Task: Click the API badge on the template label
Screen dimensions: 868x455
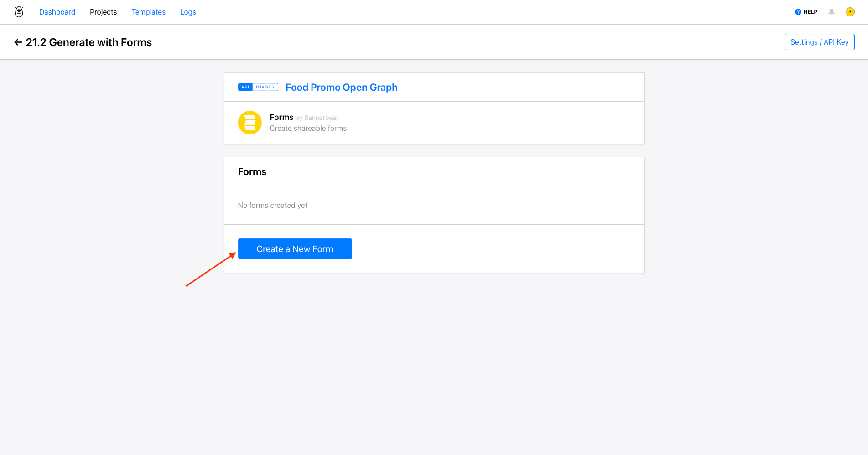Action: click(x=245, y=87)
